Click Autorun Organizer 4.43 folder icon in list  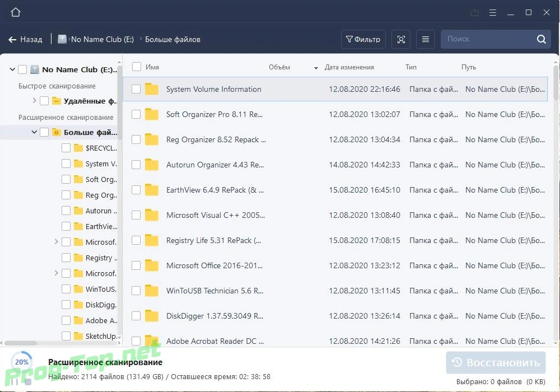[152, 165]
